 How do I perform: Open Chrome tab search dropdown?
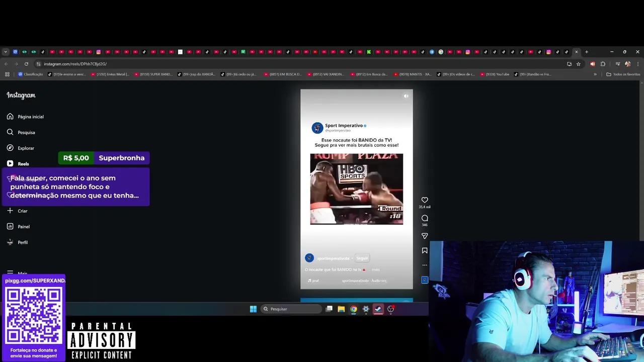6,52
